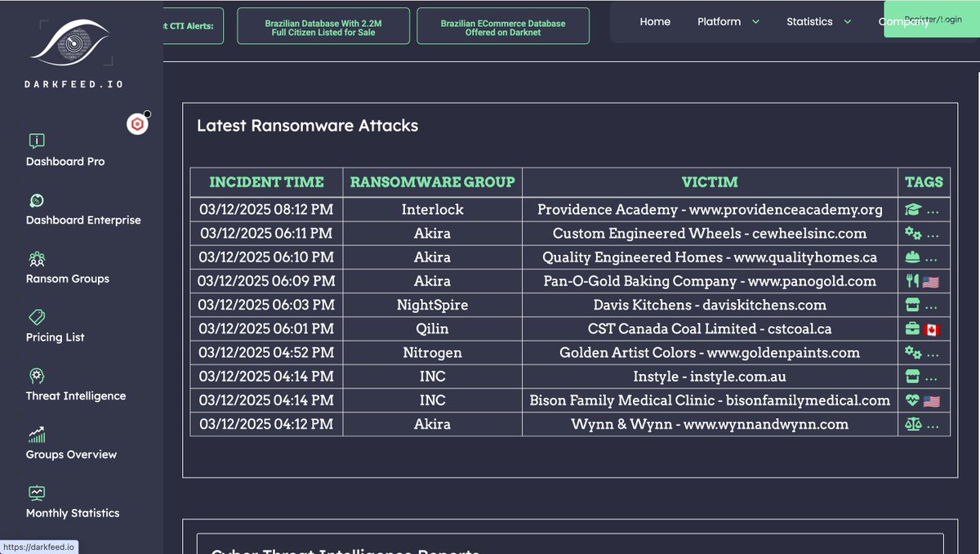Select the Nitrogen group cell
The image size is (980, 554).
click(433, 353)
